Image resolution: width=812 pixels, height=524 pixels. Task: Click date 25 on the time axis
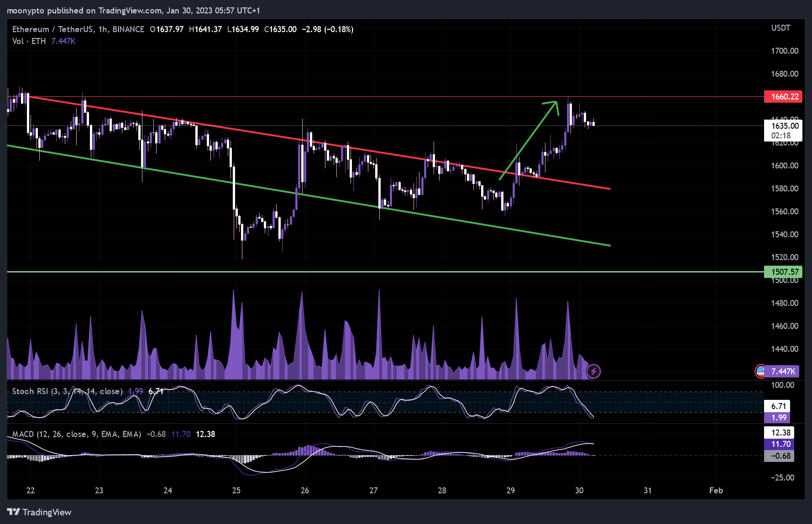[x=236, y=491]
